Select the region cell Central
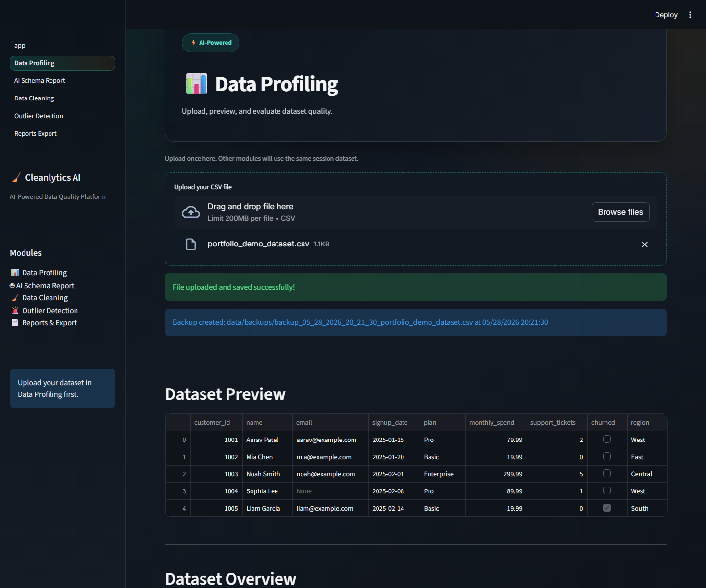Screen dimensions: 706x588 [647, 474]
